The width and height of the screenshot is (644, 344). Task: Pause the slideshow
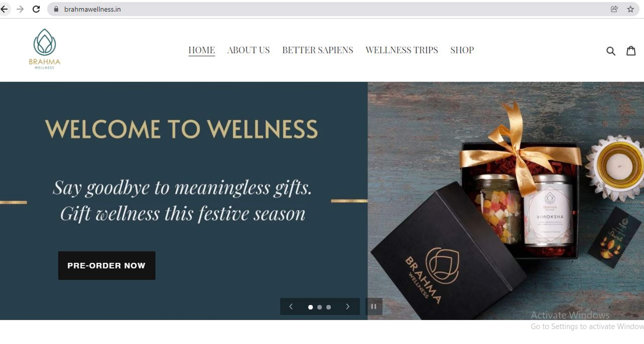pos(374,306)
